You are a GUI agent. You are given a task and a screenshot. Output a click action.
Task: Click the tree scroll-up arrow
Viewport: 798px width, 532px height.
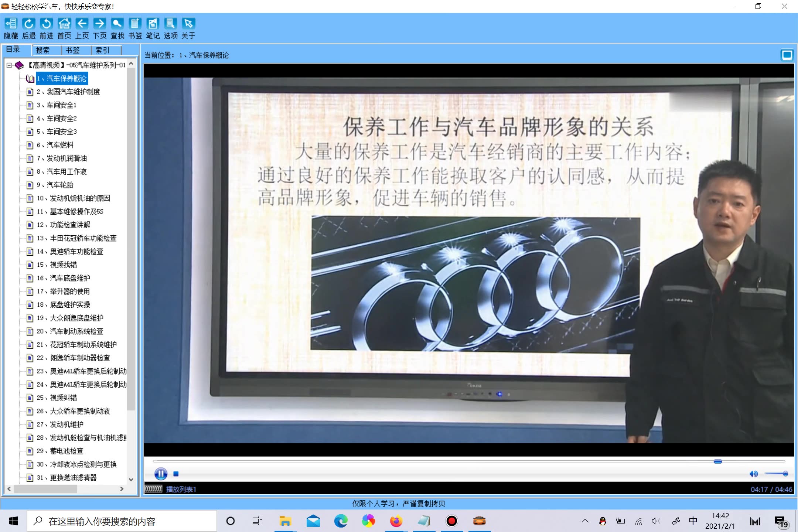click(x=131, y=64)
